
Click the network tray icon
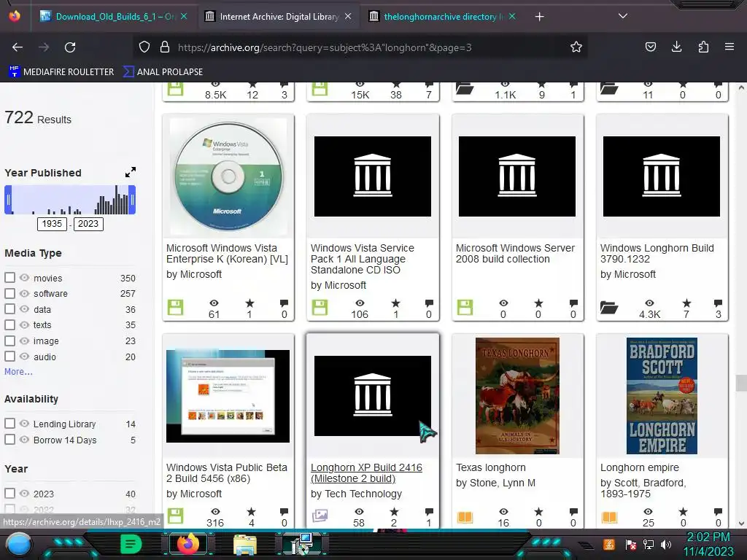(649, 544)
